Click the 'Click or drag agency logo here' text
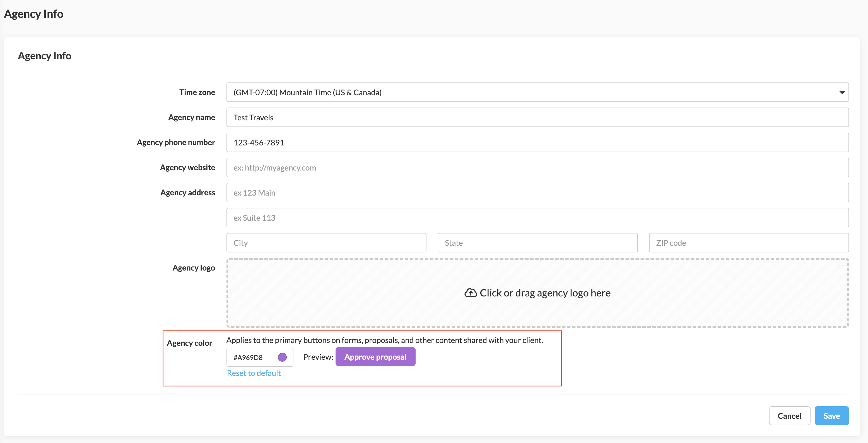This screenshot has width=868, height=443. coord(545,293)
